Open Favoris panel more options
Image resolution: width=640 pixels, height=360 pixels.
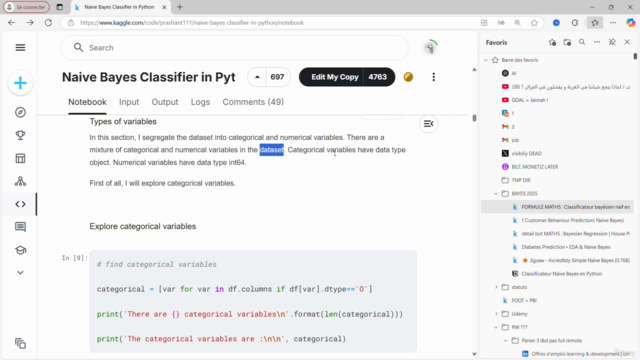pos(597,42)
